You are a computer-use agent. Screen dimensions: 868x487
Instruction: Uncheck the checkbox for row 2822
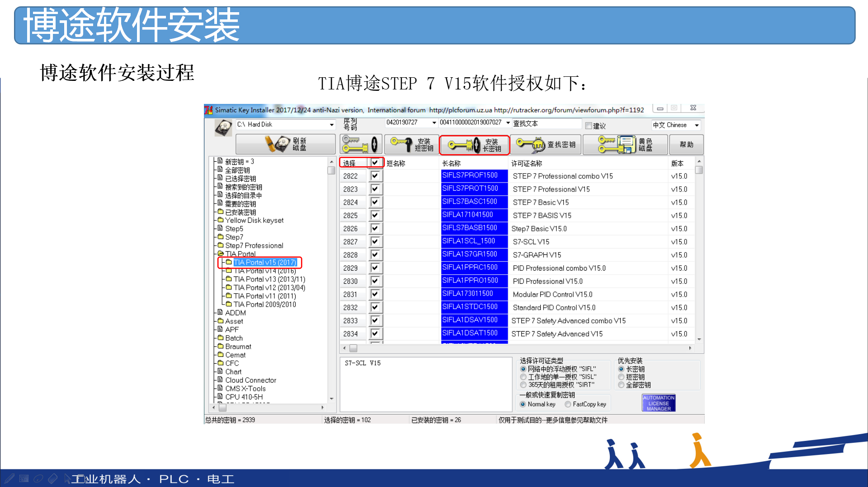click(x=375, y=176)
